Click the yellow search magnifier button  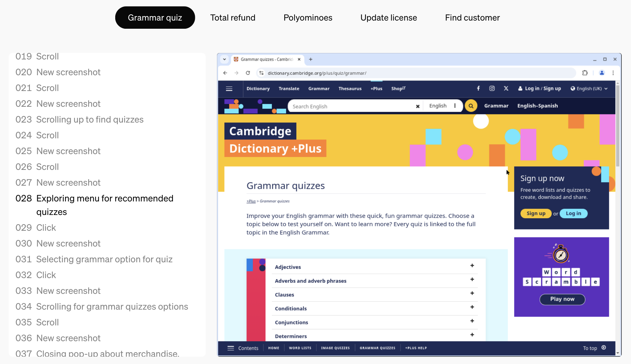[x=471, y=106]
